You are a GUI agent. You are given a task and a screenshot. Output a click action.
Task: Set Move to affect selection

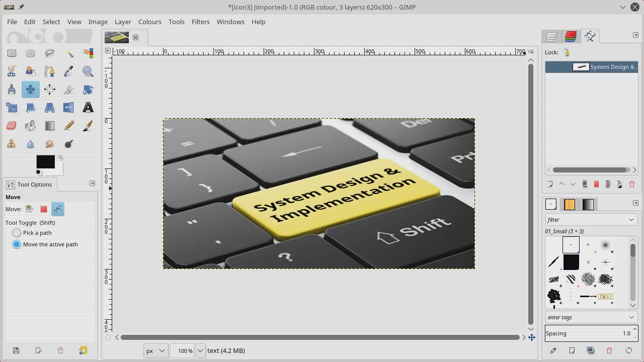click(44, 209)
